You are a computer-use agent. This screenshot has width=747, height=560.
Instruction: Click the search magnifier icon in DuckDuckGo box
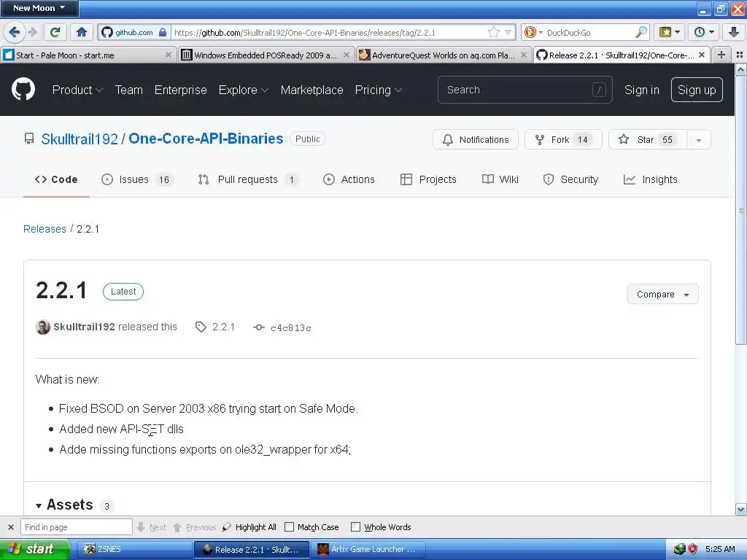641,32
